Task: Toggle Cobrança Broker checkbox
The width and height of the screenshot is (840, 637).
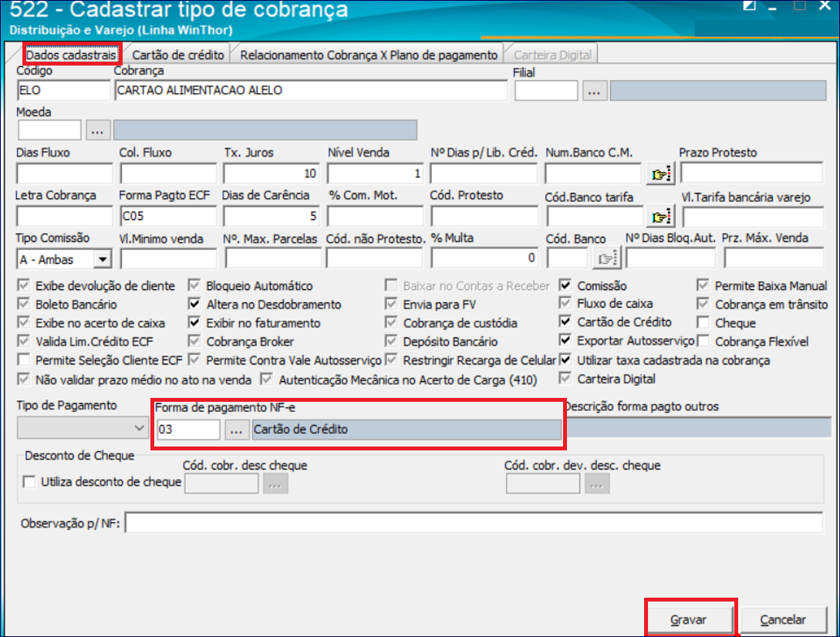Action: pyautogui.click(x=194, y=341)
